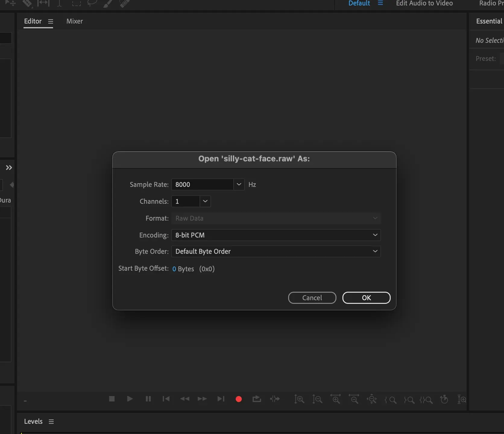This screenshot has height=434, width=504.
Task: Open the Encoding 8-bit PCM dropdown
Action: click(276, 235)
